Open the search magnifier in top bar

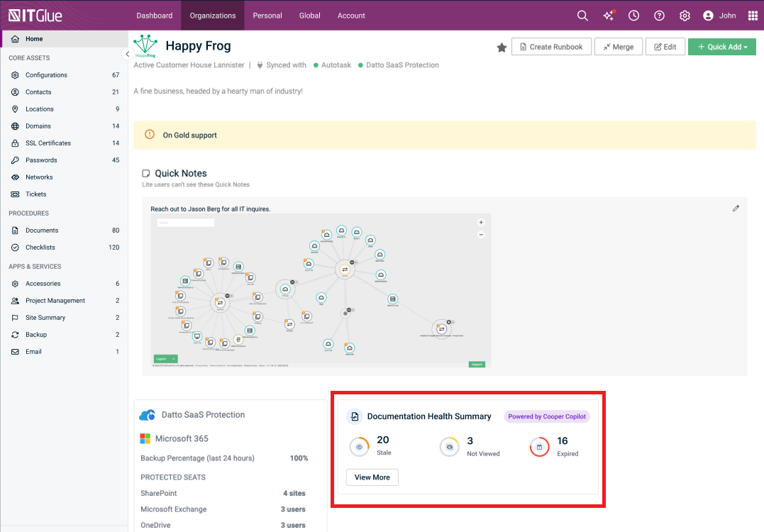coord(582,16)
